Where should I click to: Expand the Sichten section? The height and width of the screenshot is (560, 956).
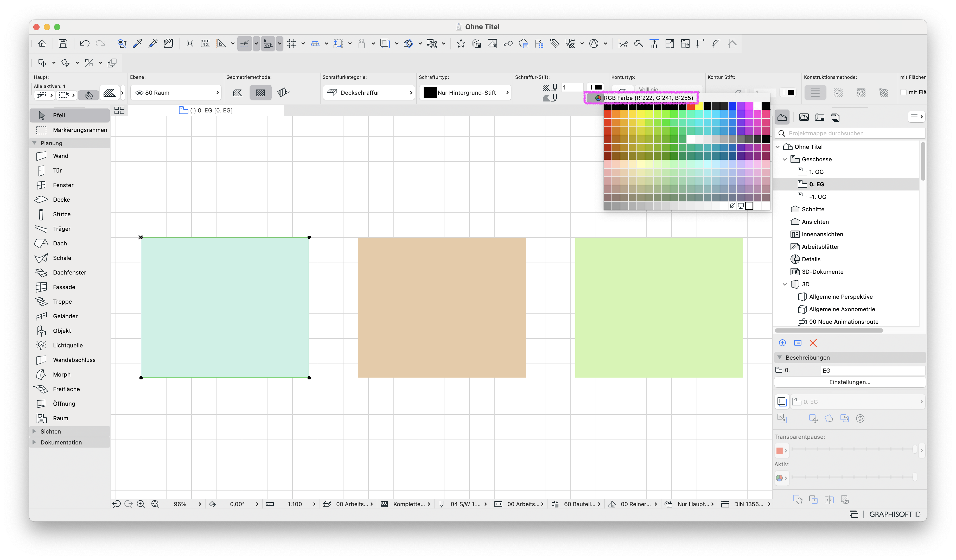pos(35,431)
